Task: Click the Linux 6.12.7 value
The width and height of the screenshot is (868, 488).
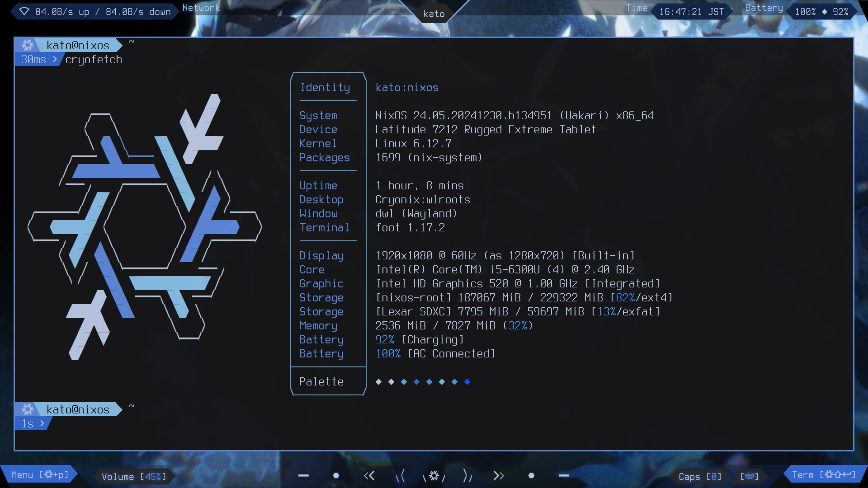Action: click(x=413, y=144)
